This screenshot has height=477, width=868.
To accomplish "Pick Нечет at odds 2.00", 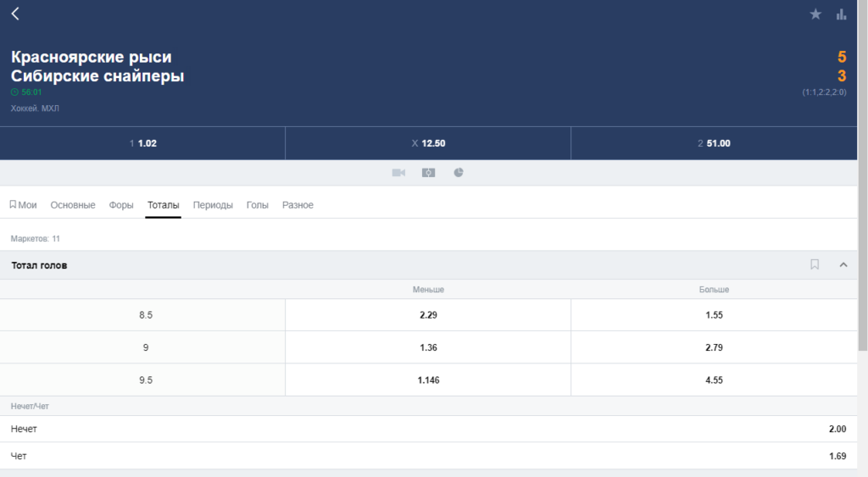I will [x=428, y=429].
